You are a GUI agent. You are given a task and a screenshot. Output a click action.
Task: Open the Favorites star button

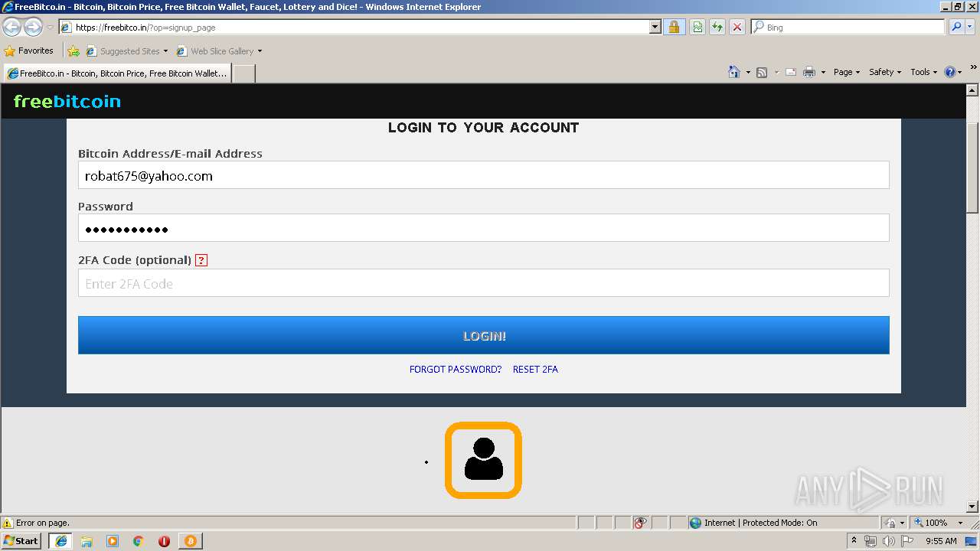[29, 51]
